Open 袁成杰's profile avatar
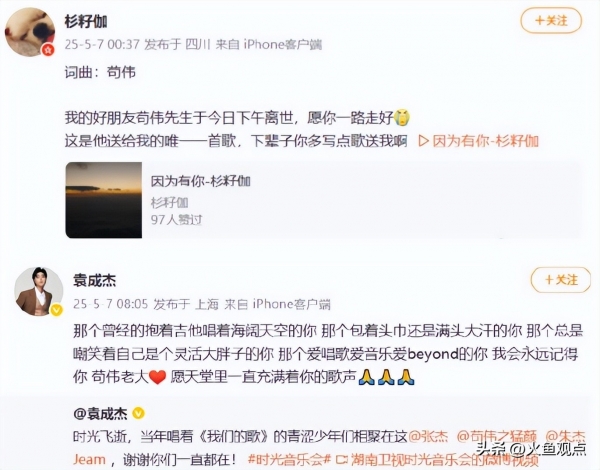The image size is (600, 470). pos(39,292)
